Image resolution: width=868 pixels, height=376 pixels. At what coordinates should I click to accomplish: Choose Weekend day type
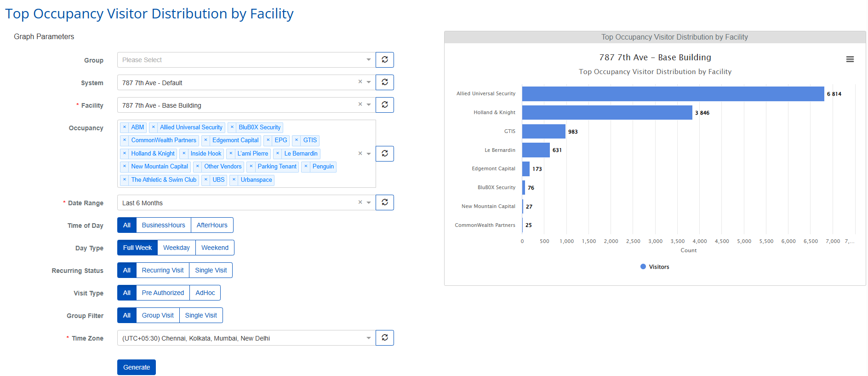[215, 248]
